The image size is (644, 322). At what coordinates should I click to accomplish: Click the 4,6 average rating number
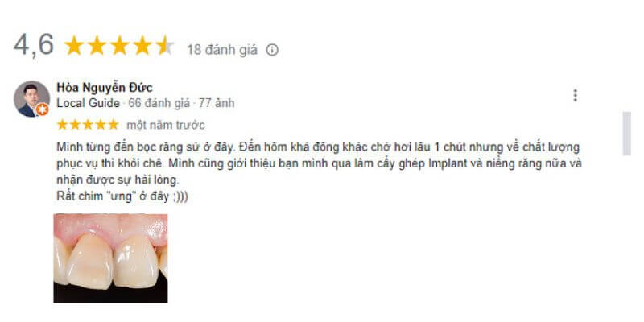pos(34,45)
